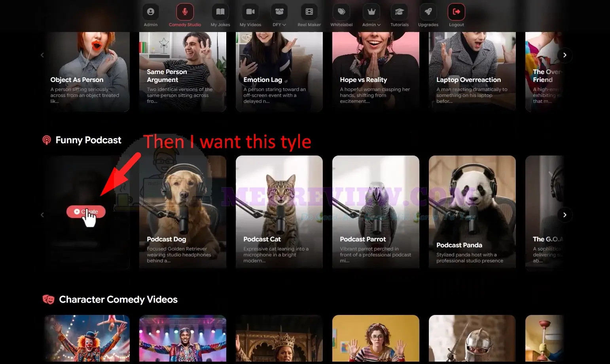
Task: Open the My Jokes menu label
Action: [x=220, y=25]
